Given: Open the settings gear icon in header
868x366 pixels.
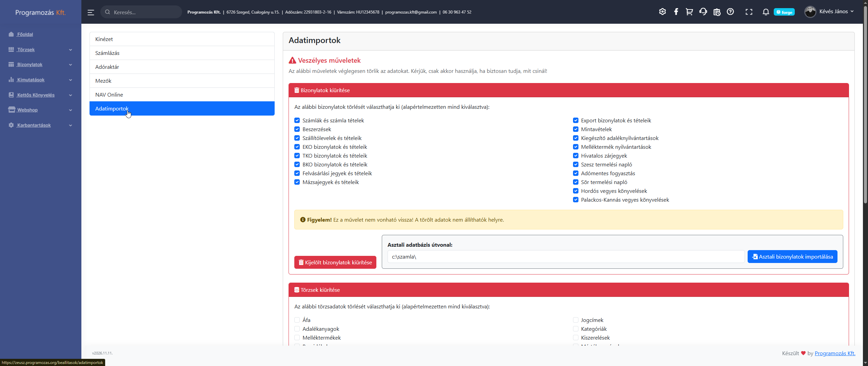Looking at the screenshot, I should click(662, 12).
